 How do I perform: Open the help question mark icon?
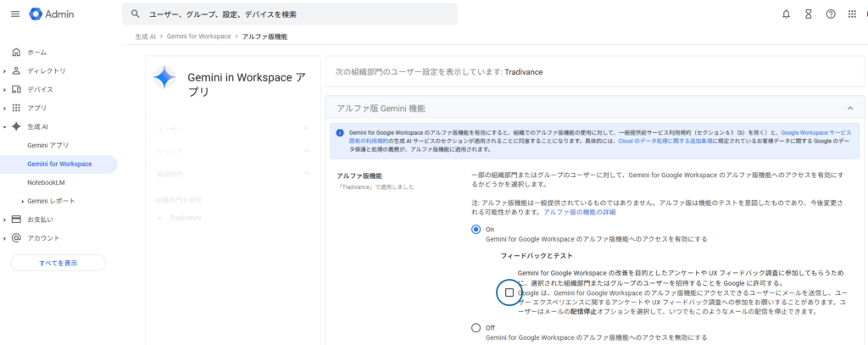tap(831, 14)
